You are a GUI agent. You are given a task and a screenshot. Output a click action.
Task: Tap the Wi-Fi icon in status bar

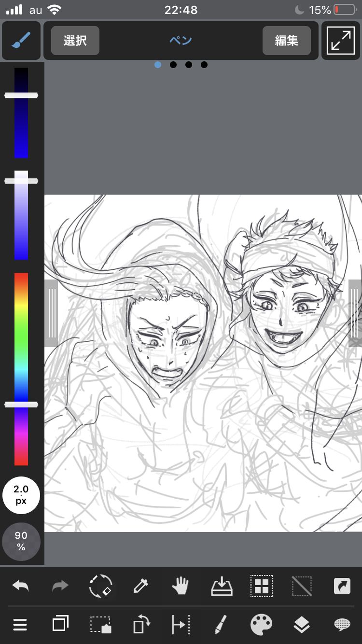[x=55, y=10]
